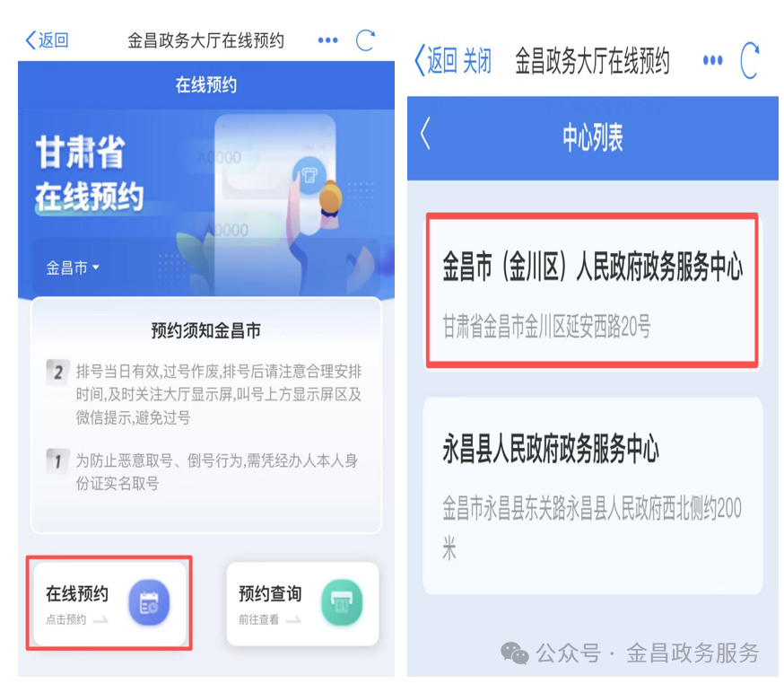784x684 pixels.
Task: Tap the back chevron beside 中心列表
Action: pyautogui.click(x=425, y=134)
